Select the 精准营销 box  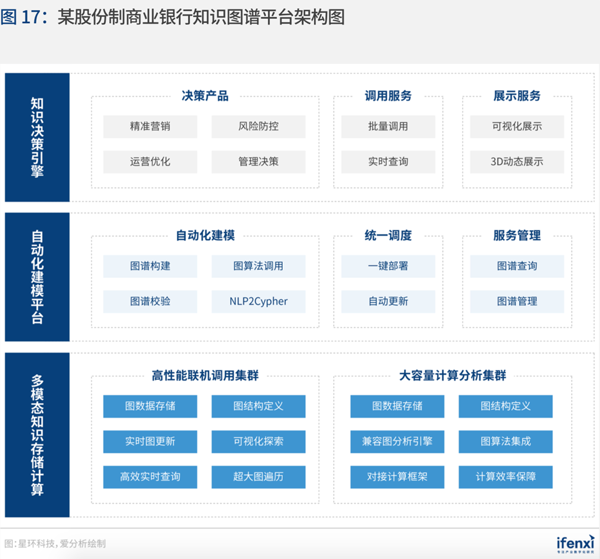[150, 126]
